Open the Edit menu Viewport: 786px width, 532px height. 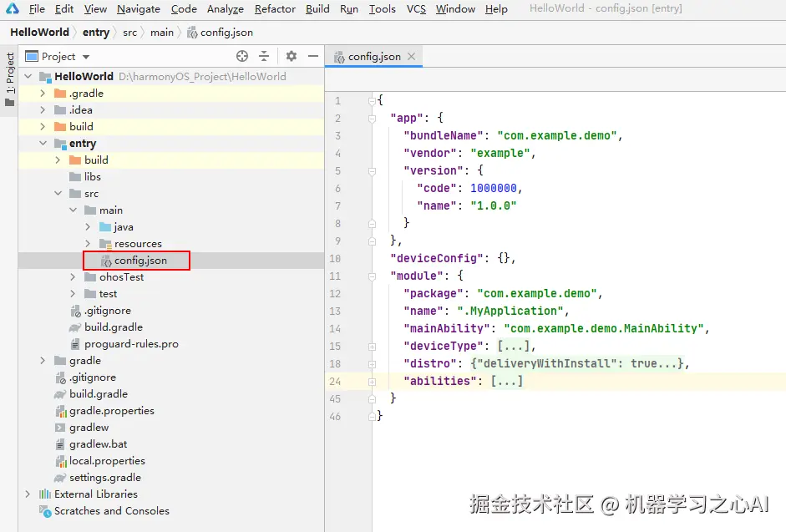click(x=64, y=8)
